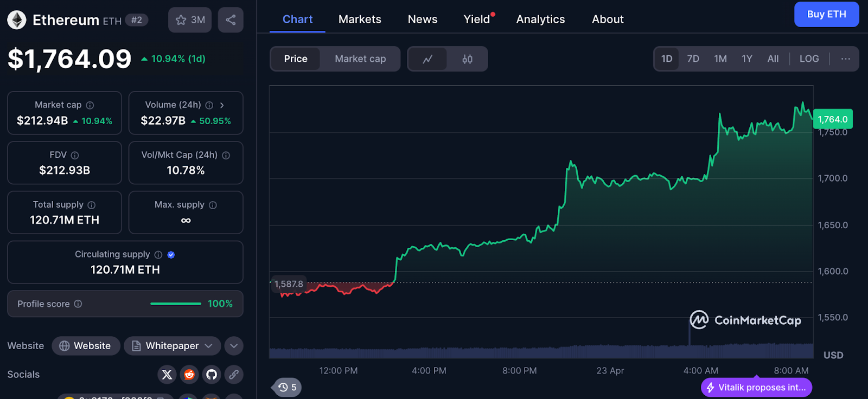Open the Markets tab
This screenshot has height=399, width=868.
click(360, 20)
